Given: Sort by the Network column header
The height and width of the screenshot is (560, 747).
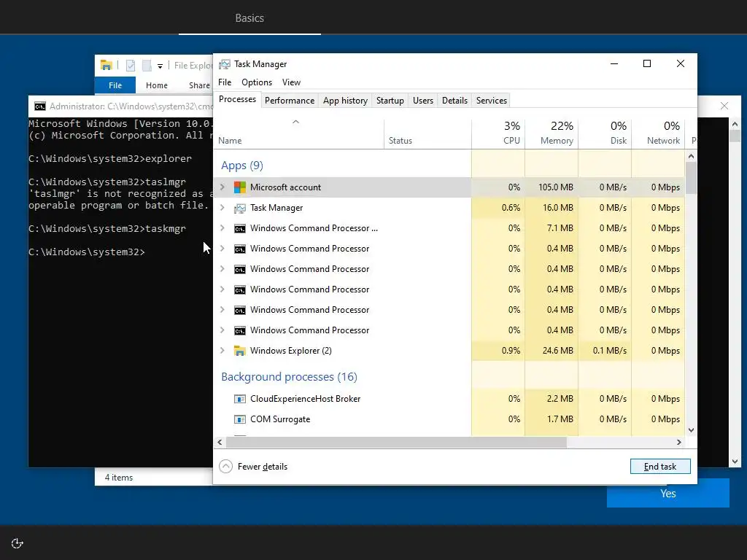Looking at the screenshot, I should click(659, 133).
